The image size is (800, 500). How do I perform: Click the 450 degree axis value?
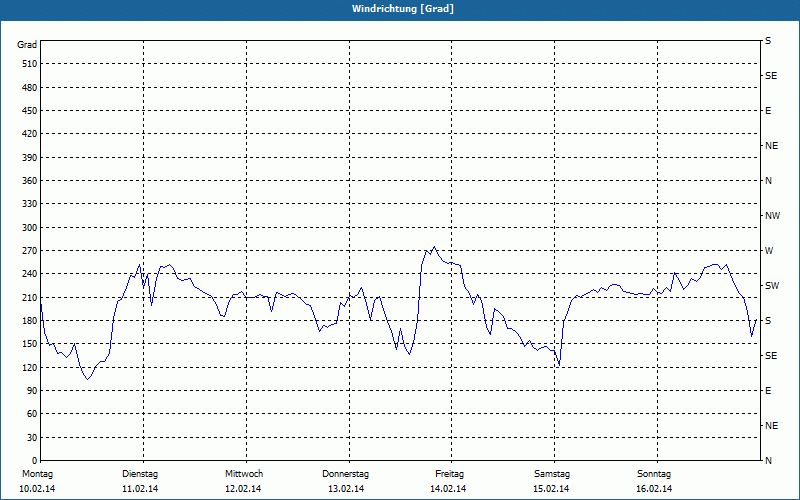click(x=30, y=111)
